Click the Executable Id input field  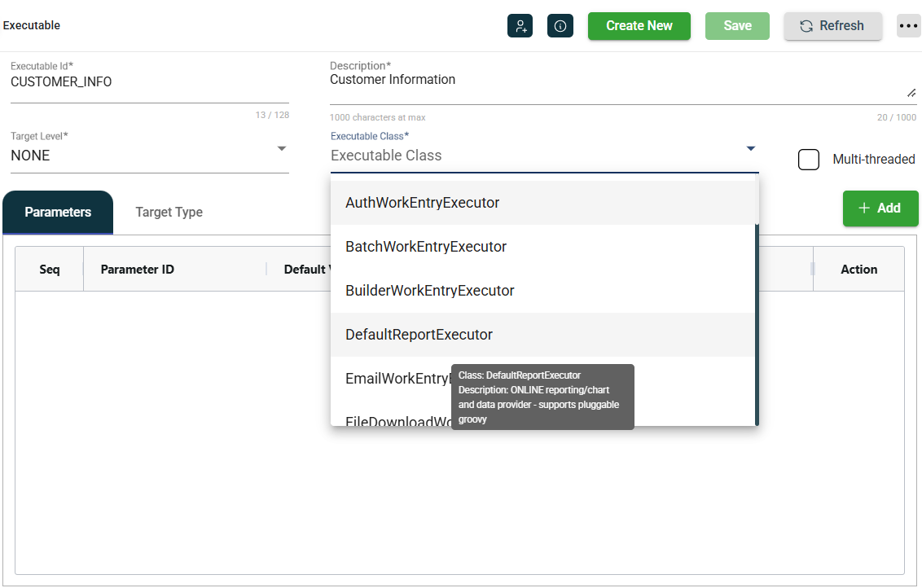click(x=149, y=83)
